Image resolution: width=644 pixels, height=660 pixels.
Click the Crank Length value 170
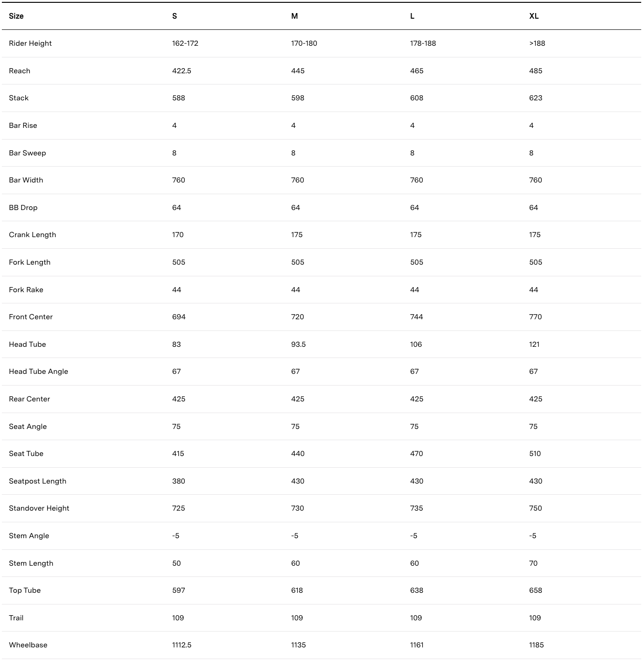[178, 235]
